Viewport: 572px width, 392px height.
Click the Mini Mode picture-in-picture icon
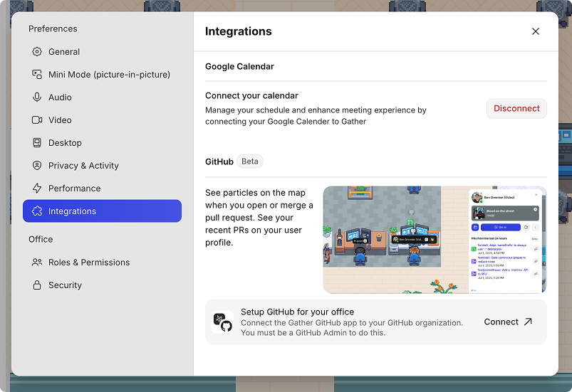[x=37, y=74]
